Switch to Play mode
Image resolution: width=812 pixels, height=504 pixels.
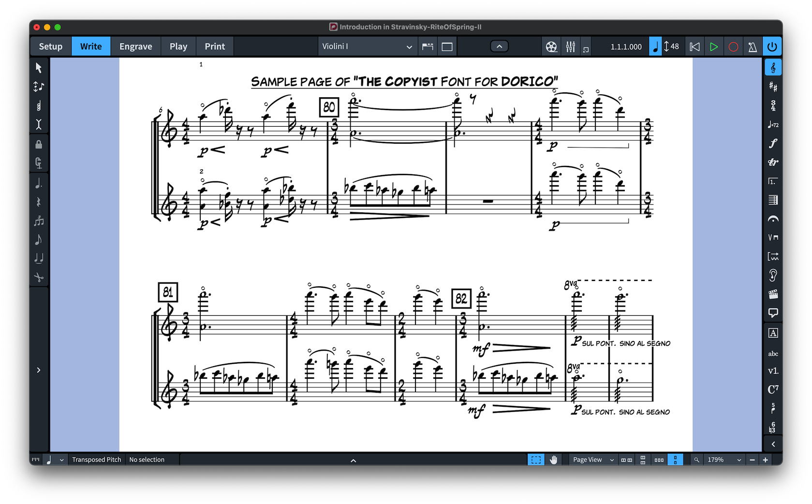[178, 46]
